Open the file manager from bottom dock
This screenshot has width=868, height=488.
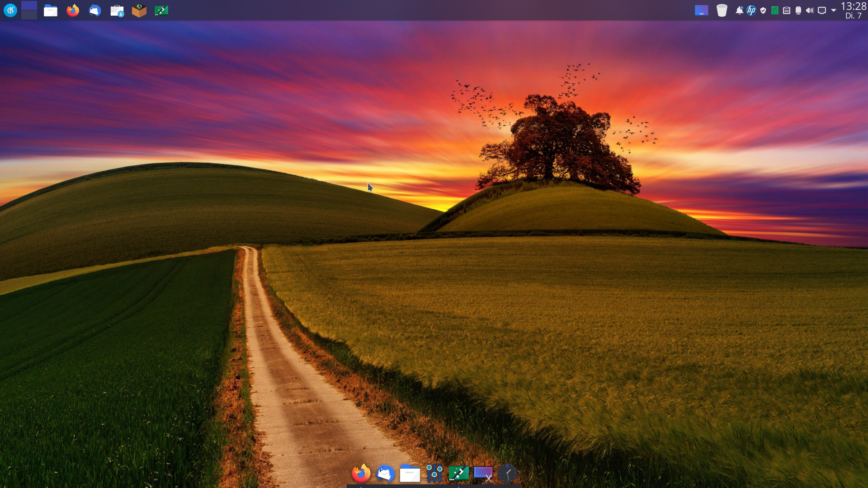pyautogui.click(x=410, y=474)
